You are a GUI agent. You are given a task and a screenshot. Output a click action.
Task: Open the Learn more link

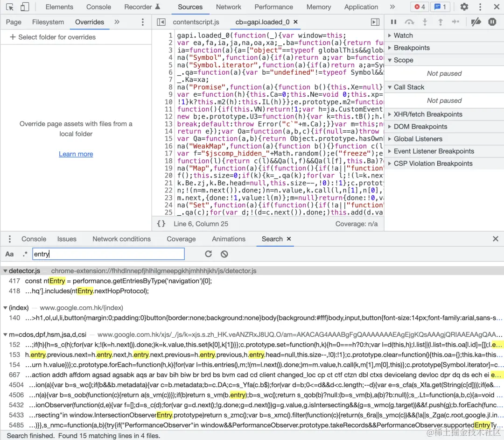click(76, 154)
